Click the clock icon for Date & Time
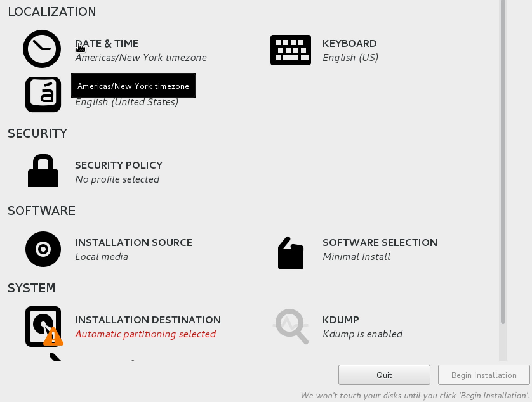Viewport: 532px width, 402px height. (42, 49)
